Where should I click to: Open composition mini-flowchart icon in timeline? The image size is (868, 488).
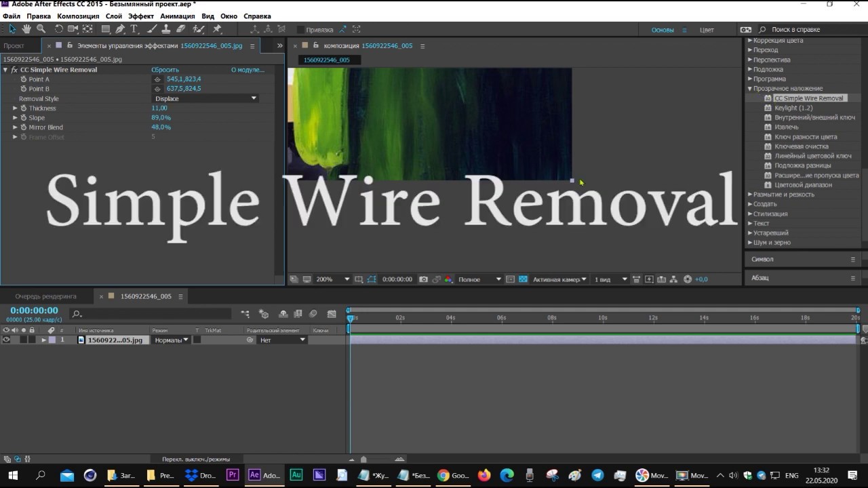coord(245,314)
